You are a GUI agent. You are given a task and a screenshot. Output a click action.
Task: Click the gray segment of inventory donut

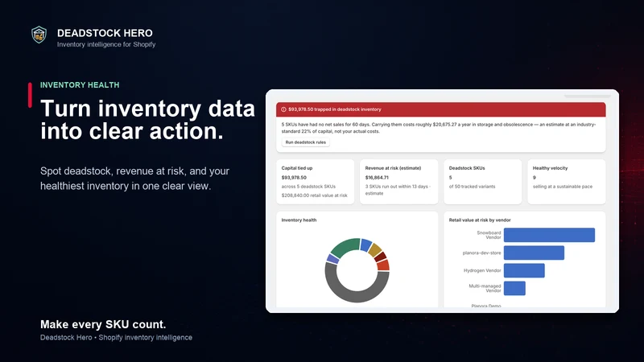pos(357,296)
